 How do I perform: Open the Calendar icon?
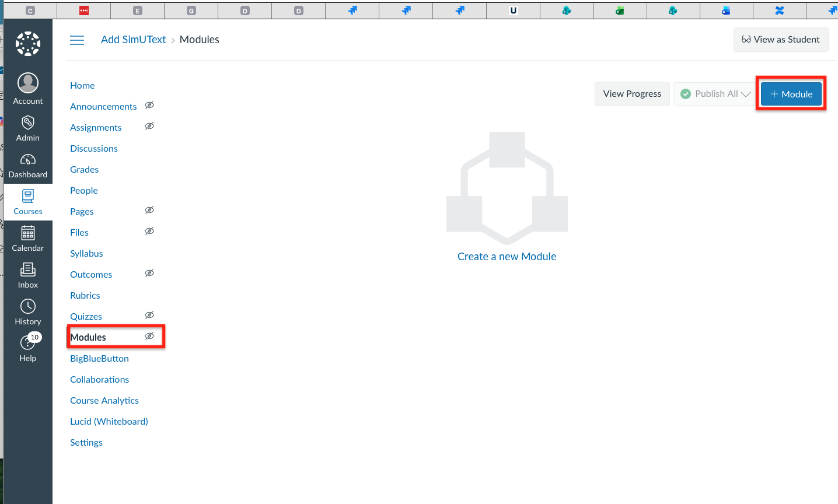pyautogui.click(x=28, y=233)
